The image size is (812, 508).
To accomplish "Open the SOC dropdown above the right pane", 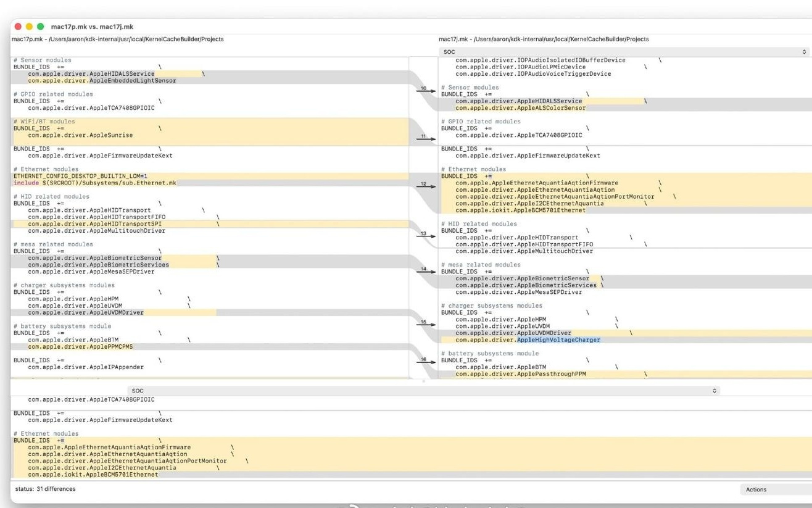I will click(624, 52).
